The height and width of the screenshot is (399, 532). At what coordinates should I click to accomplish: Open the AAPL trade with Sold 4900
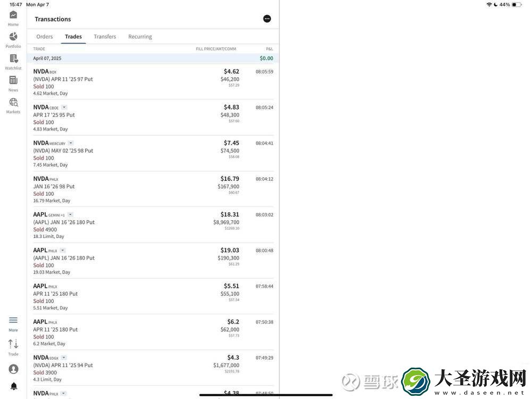point(153,225)
